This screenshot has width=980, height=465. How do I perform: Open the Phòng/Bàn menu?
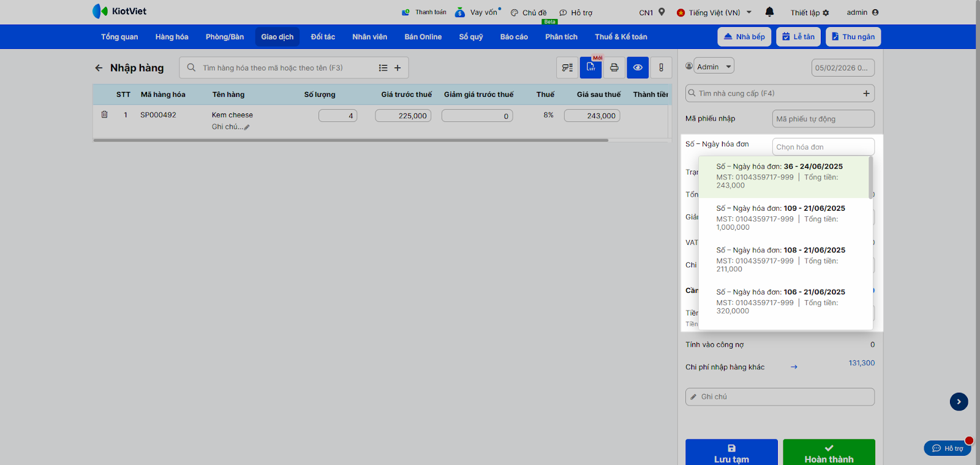225,37
